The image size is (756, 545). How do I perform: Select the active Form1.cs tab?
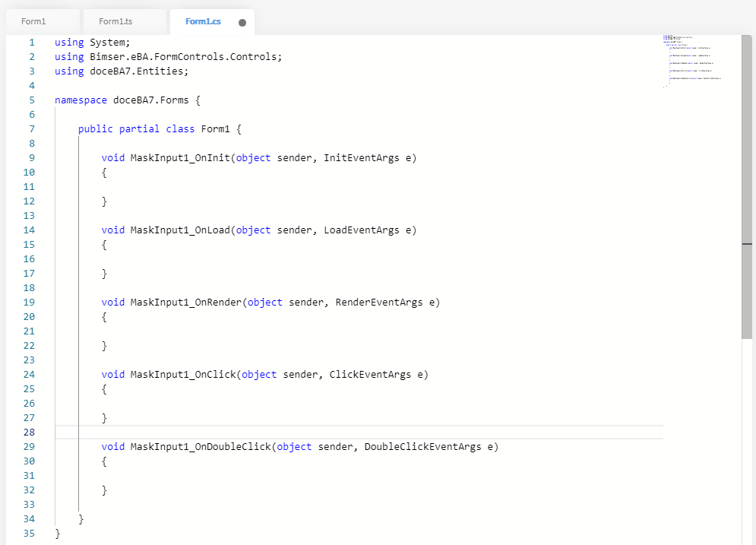tap(203, 21)
